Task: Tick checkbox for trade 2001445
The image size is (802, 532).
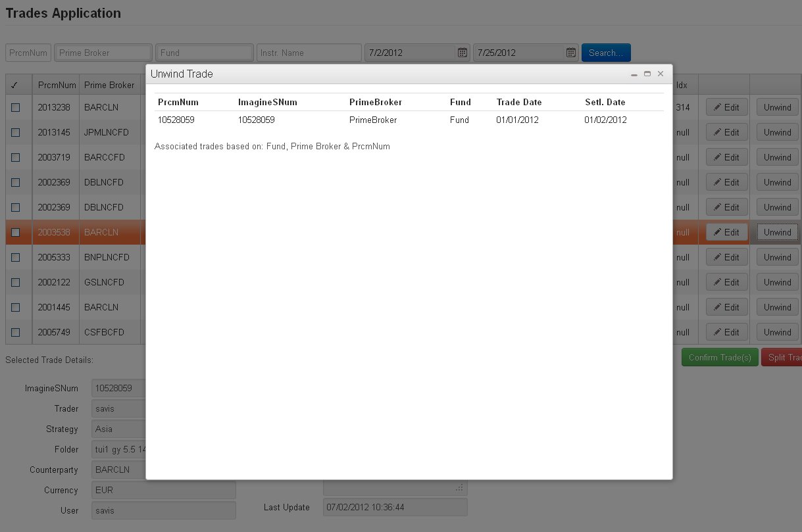Action: [x=16, y=307]
